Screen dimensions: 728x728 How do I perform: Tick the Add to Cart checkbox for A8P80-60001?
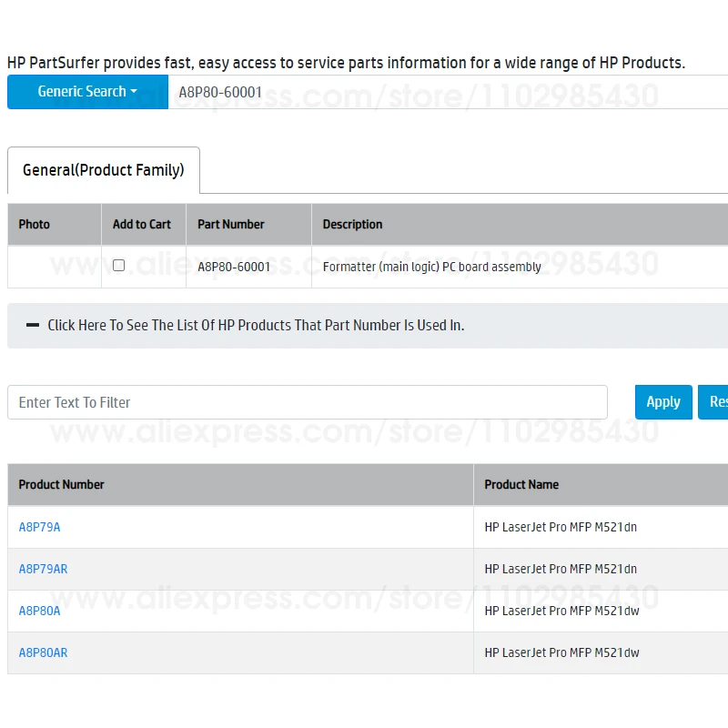point(118,266)
